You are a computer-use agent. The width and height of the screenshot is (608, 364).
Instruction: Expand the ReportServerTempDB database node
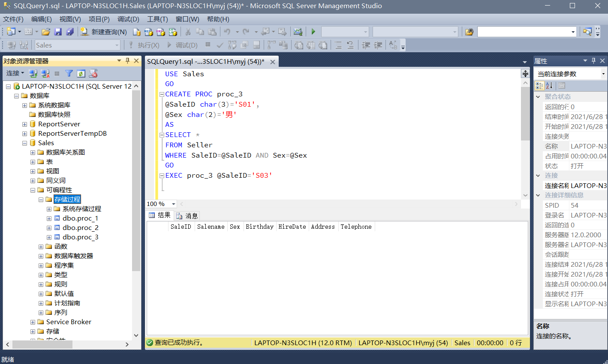(x=24, y=134)
